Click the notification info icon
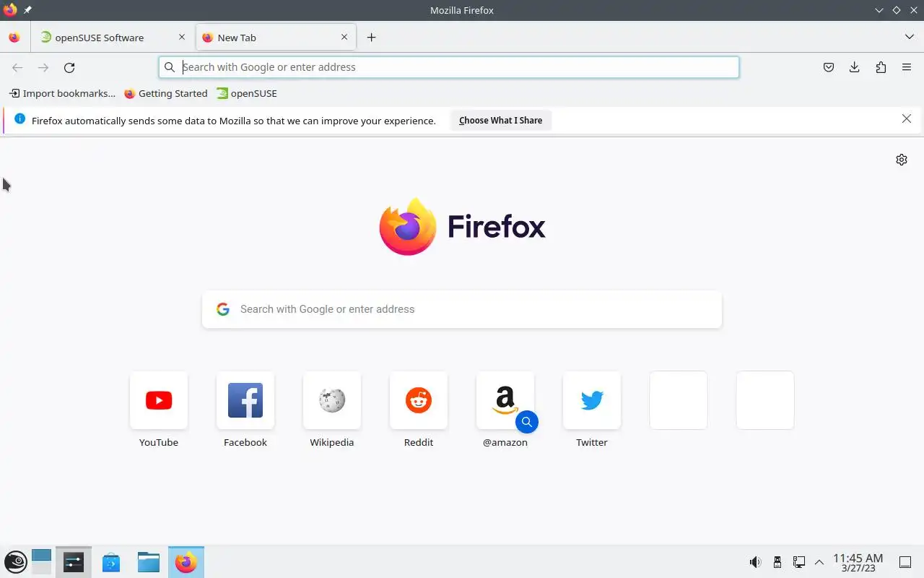Image resolution: width=924 pixels, height=578 pixels. tap(19, 119)
